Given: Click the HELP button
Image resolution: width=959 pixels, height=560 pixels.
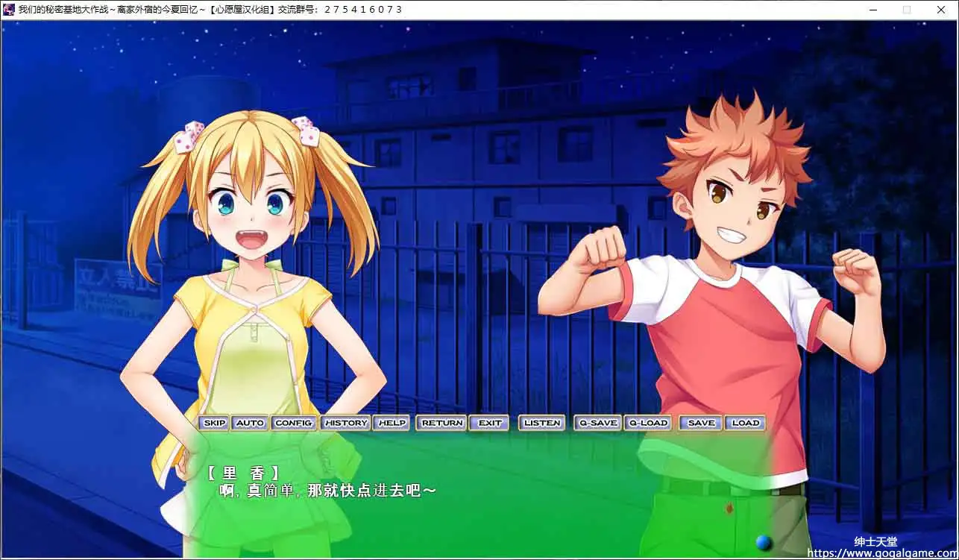Looking at the screenshot, I should 392,423.
